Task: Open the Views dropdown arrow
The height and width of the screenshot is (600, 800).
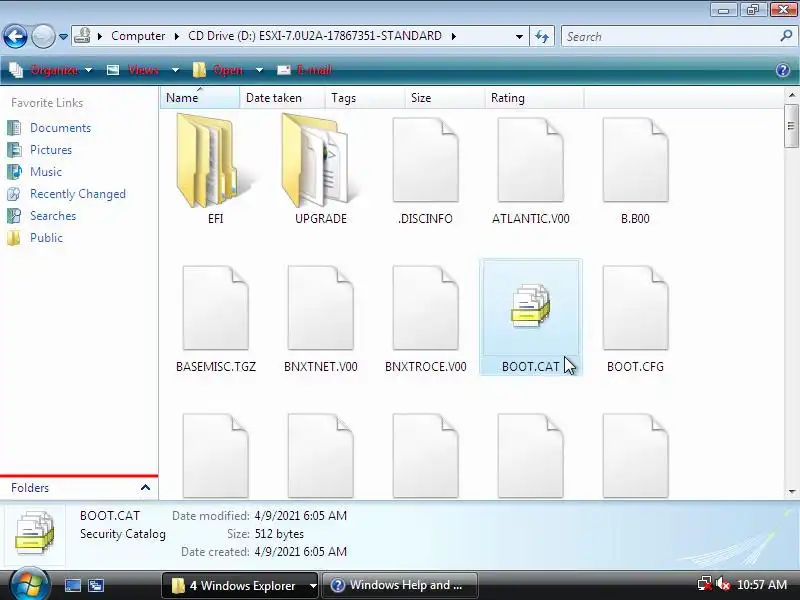Action: (175, 70)
